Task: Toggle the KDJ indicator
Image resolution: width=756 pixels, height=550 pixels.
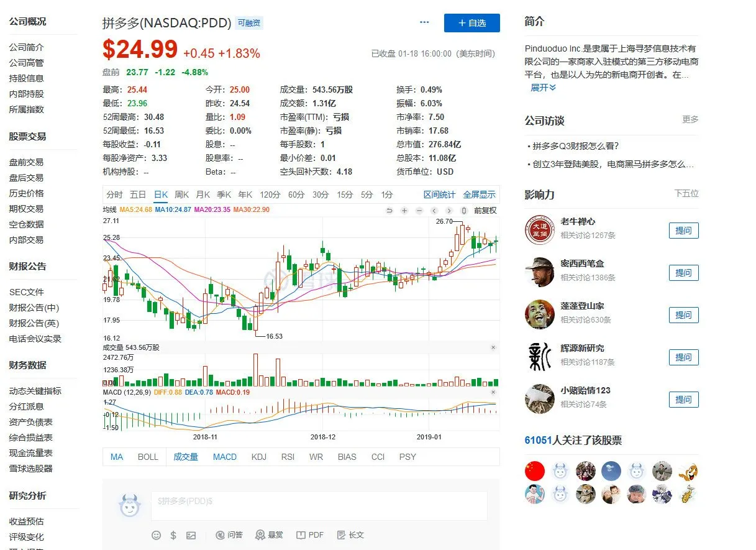Action: click(x=259, y=457)
